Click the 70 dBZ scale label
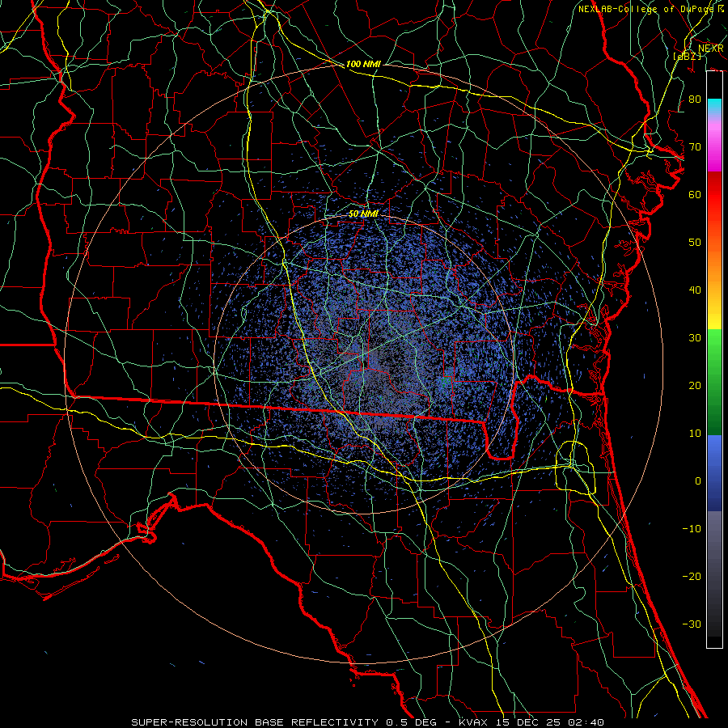 [x=695, y=146]
